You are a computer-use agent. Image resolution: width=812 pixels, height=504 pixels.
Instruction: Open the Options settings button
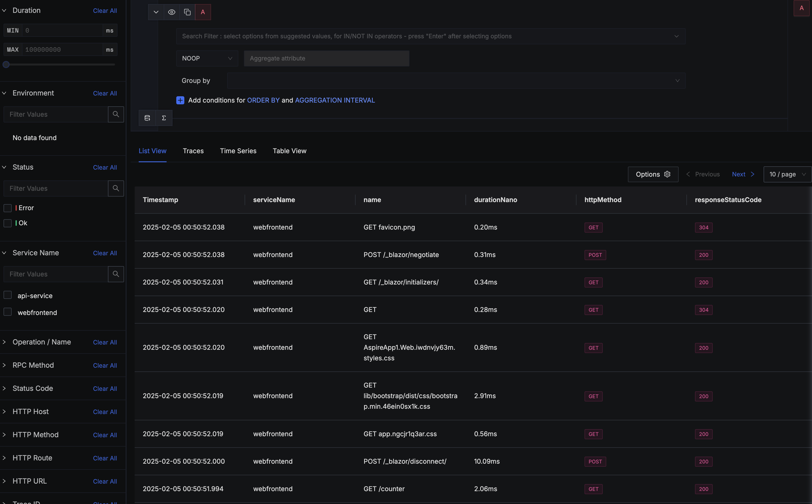click(653, 174)
